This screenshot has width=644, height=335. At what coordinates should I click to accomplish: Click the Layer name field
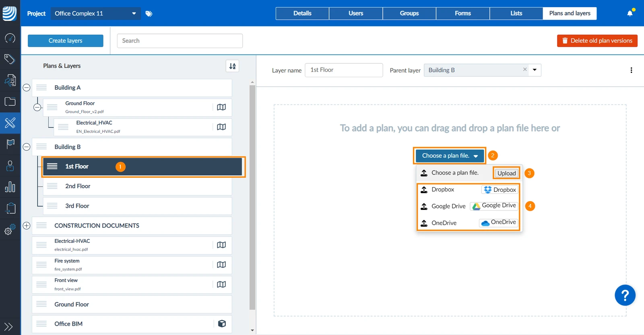pos(344,70)
